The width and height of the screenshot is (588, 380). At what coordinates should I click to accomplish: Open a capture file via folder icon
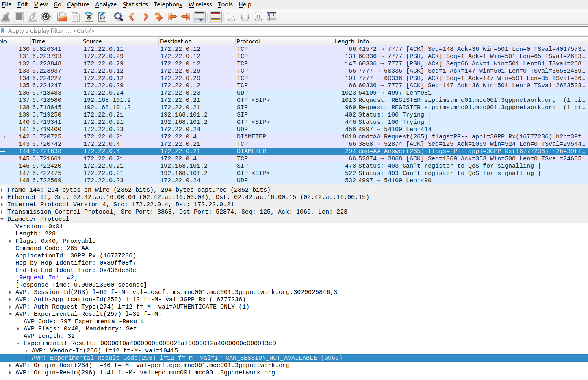click(x=62, y=17)
